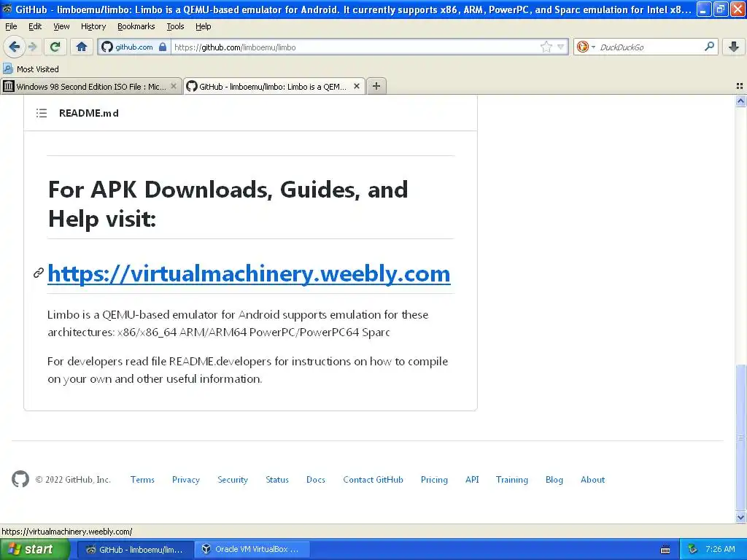The height and width of the screenshot is (560, 747).
Task: Open the Privacy footer link
Action: [186, 480]
